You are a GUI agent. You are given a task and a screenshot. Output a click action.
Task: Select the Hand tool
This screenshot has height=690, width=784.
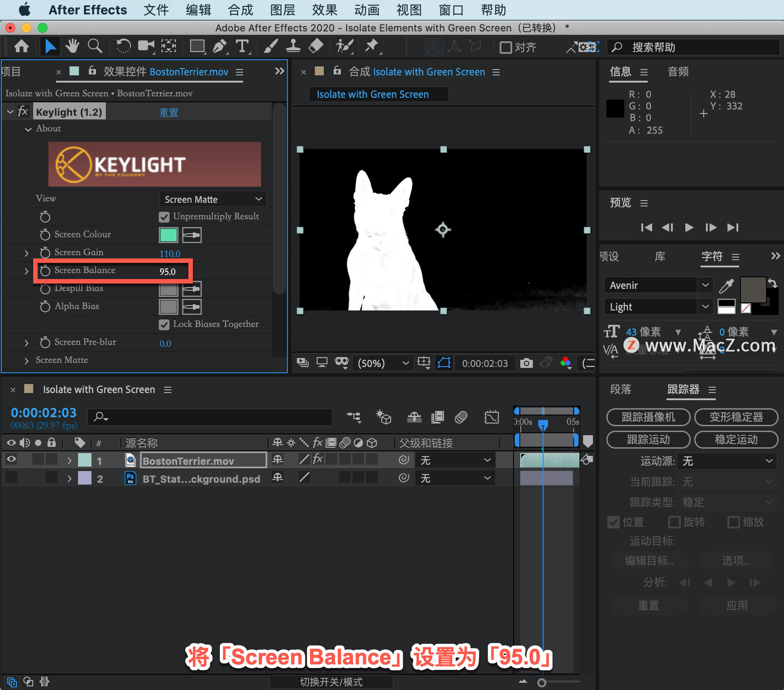[72, 46]
